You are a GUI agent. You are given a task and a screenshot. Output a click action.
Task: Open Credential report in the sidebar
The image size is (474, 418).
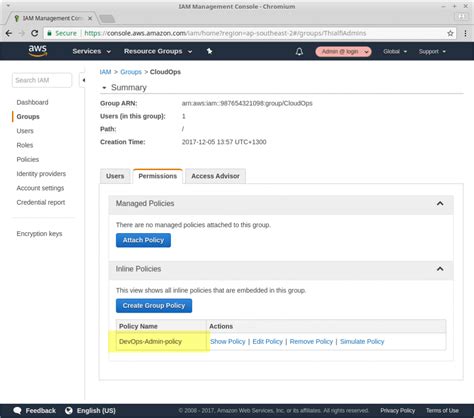(41, 202)
